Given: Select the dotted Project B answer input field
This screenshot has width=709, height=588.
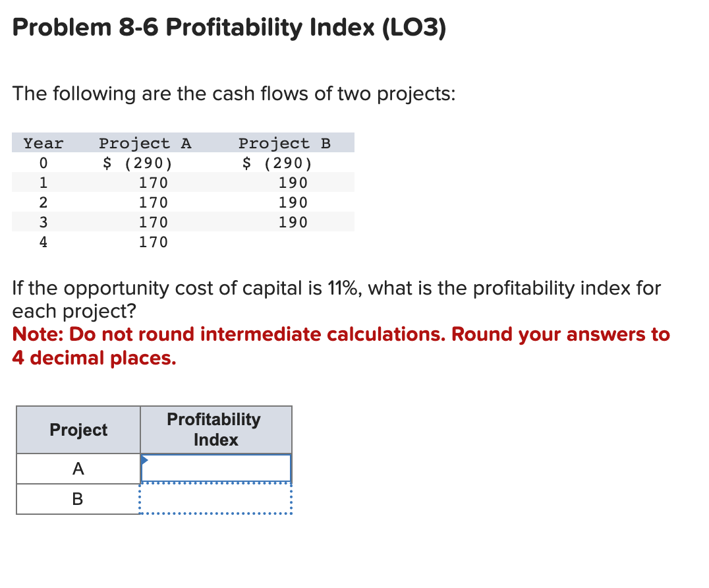Looking at the screenshot, I should click(215, 499).
